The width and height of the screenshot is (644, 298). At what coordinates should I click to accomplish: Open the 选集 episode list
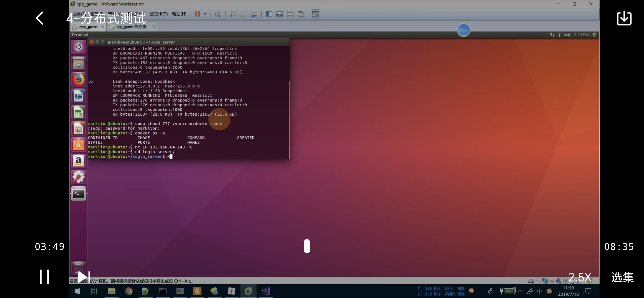coord(622,277)
